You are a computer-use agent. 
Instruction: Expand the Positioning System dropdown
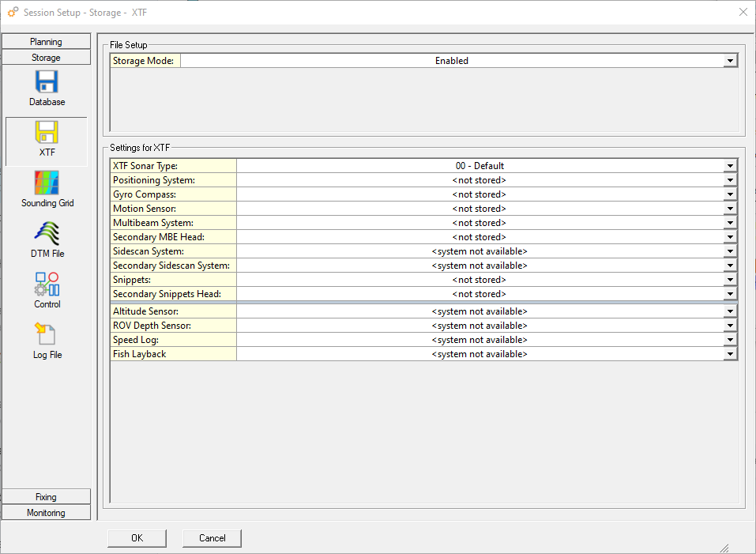[730, 180]
